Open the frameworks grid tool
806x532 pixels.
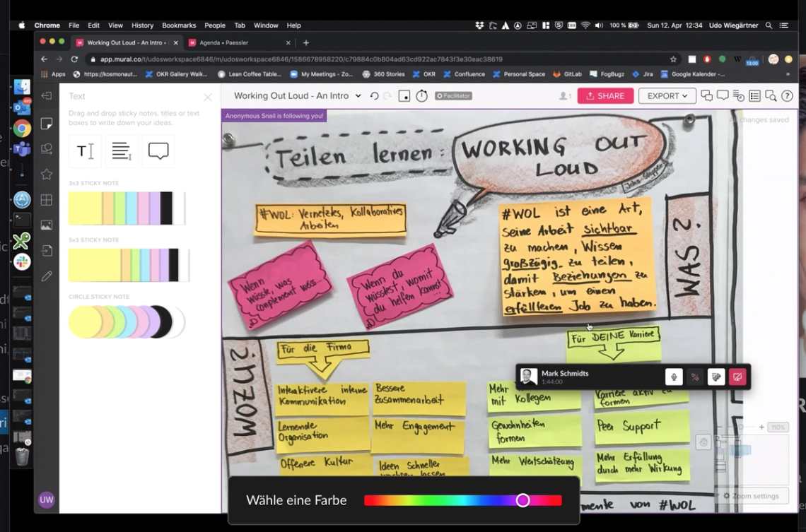coord(46,200)
